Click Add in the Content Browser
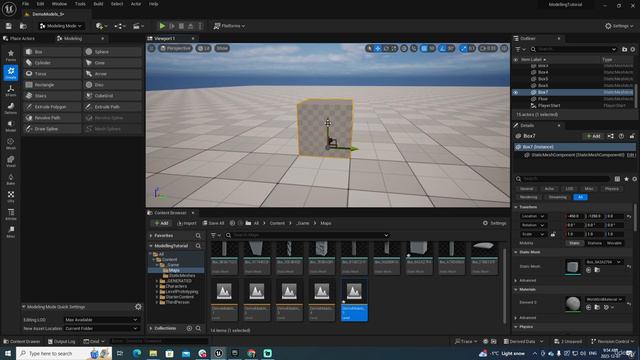The height and width of the screenshot is (360, 640). coord(161,223)
